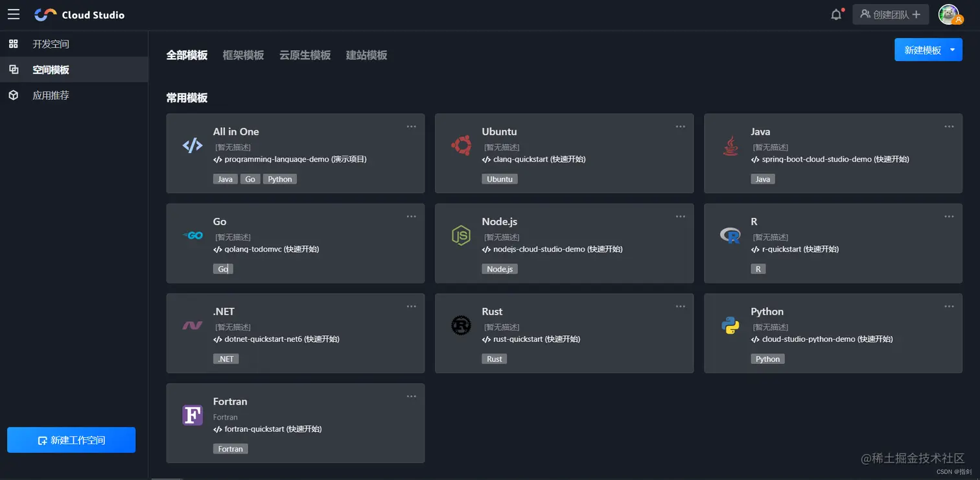Click the 应用推荐 cube icon

point(13,95)
